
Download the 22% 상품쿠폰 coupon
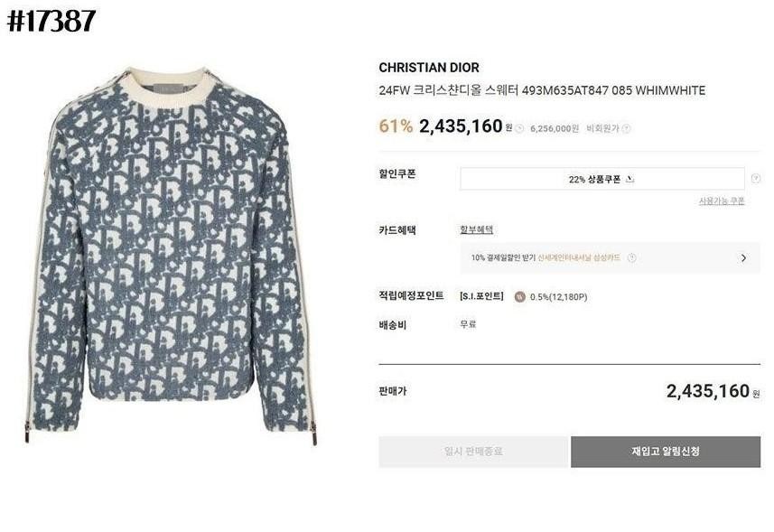point(601,179)
